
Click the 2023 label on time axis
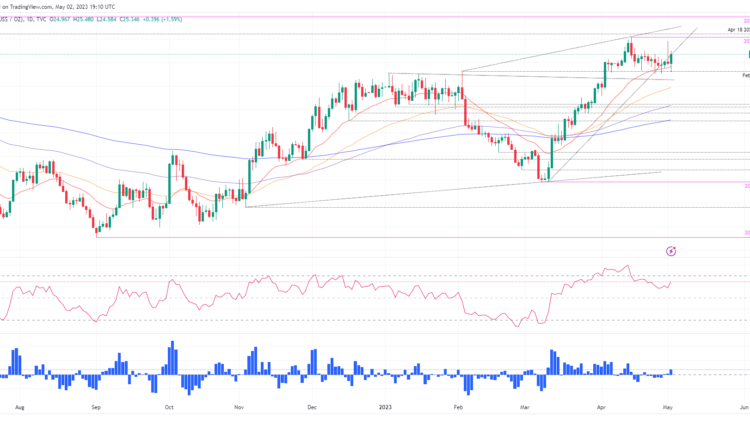click(x=386, y=408)
